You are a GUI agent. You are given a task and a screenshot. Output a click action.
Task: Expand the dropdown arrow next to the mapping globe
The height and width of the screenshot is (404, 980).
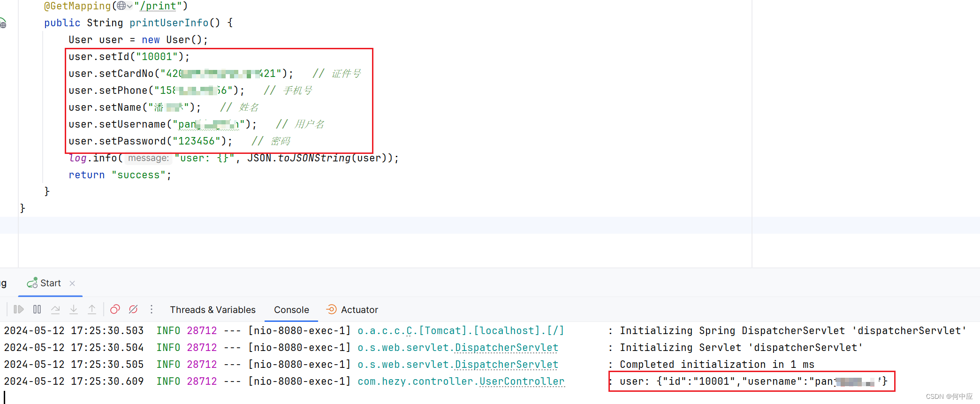point(130,7)
